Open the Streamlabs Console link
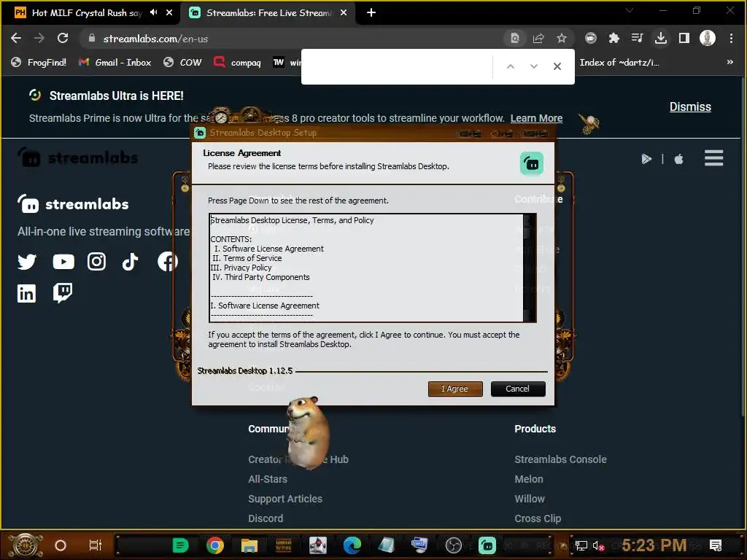The height and width of the screenshot is (560, 747). click(560, 459)
